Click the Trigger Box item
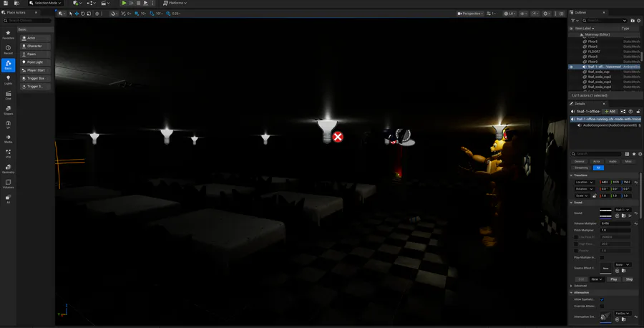 [x=35, y=78]
